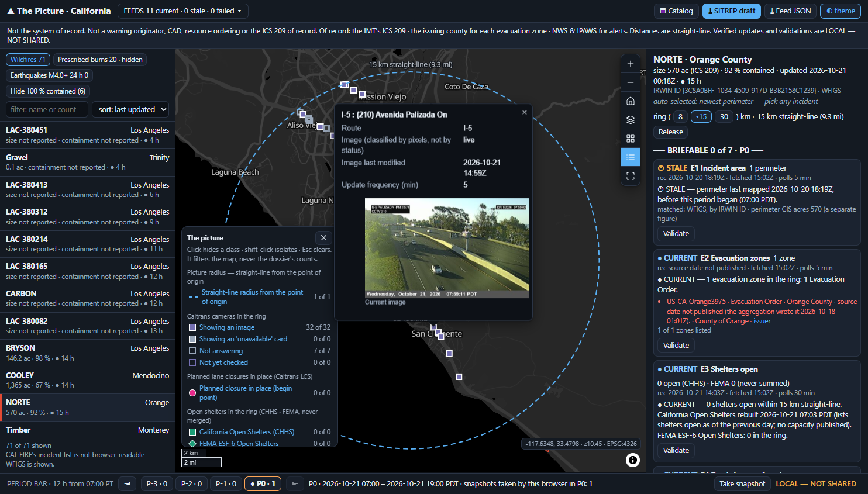Image resolution: width=868 pixels, height=494 pixels.
Task: Click the Release button for NORTE incident
Action: (671, 132)
